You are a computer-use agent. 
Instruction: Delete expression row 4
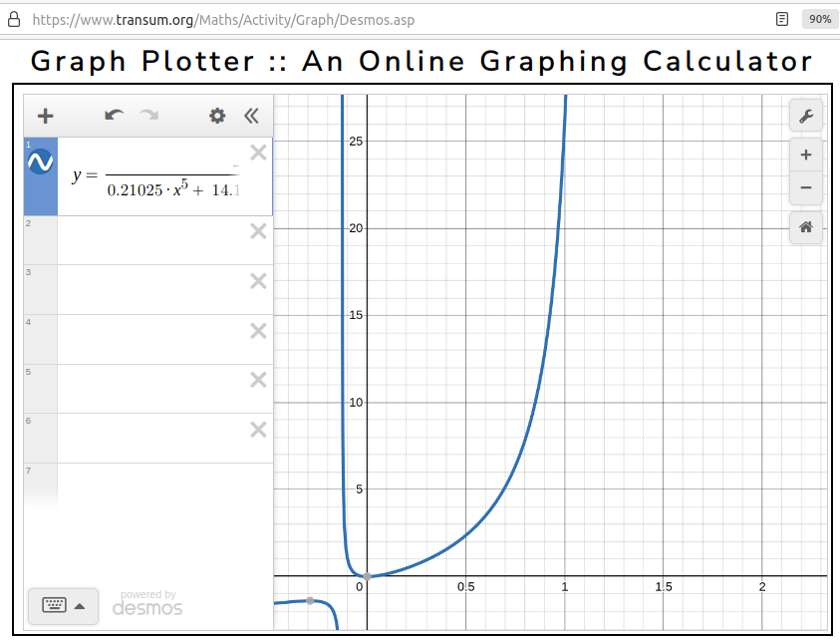(258, 331)
